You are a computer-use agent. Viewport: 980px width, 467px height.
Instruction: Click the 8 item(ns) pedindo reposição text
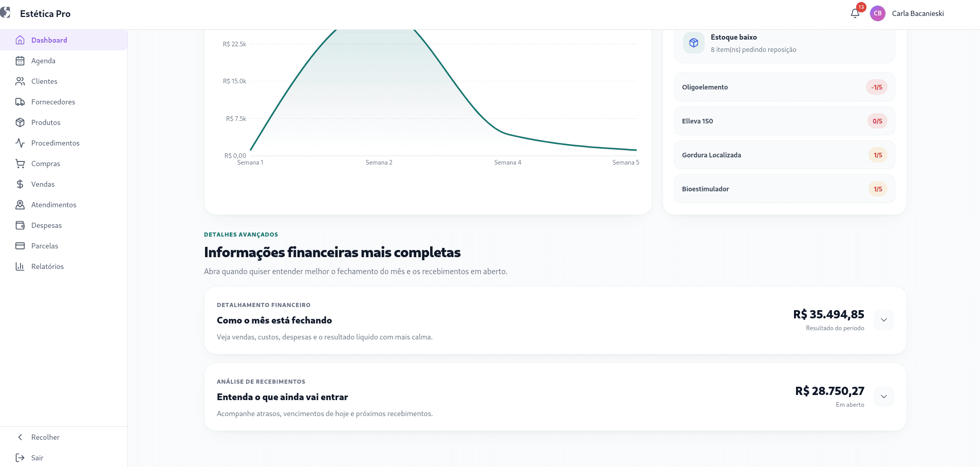(753, 50)
